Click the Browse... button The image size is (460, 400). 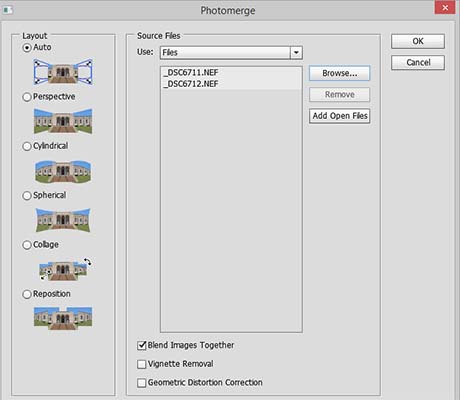pyautogui.click(x=339, y=73)
